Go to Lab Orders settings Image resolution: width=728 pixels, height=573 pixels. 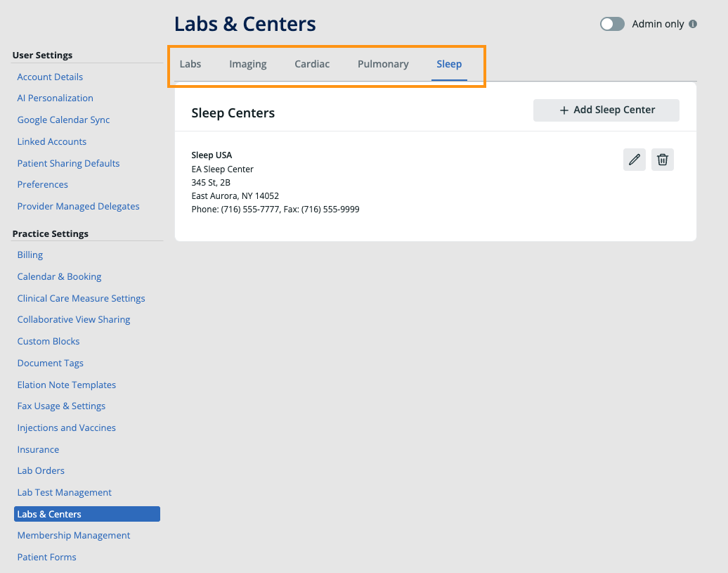(41, 471)
